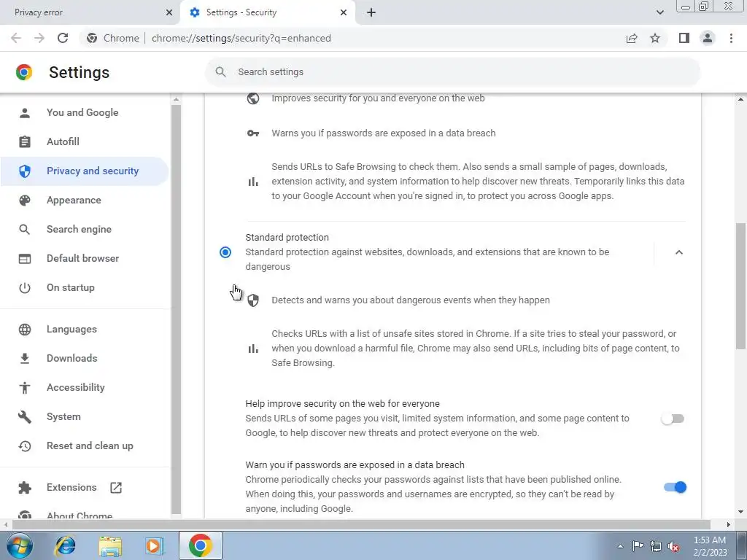Click the shield icon for Privacy and security
The height and width of the screenshot is (560, 747).
click(24, 171)
